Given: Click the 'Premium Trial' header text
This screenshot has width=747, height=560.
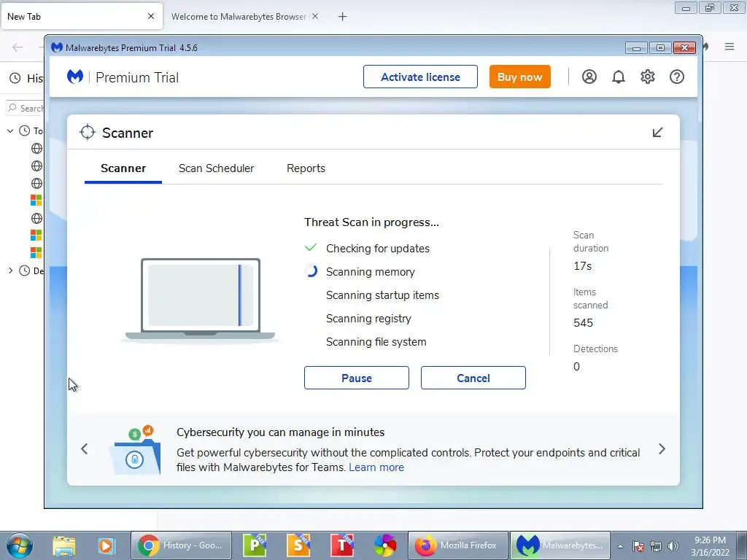Looking at the screenshot, I should [137, 77].
